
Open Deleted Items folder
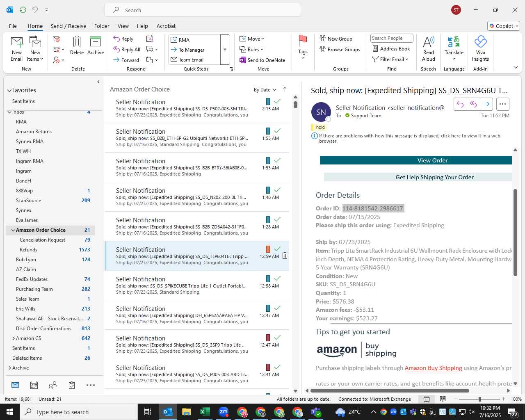coord(50,358)
